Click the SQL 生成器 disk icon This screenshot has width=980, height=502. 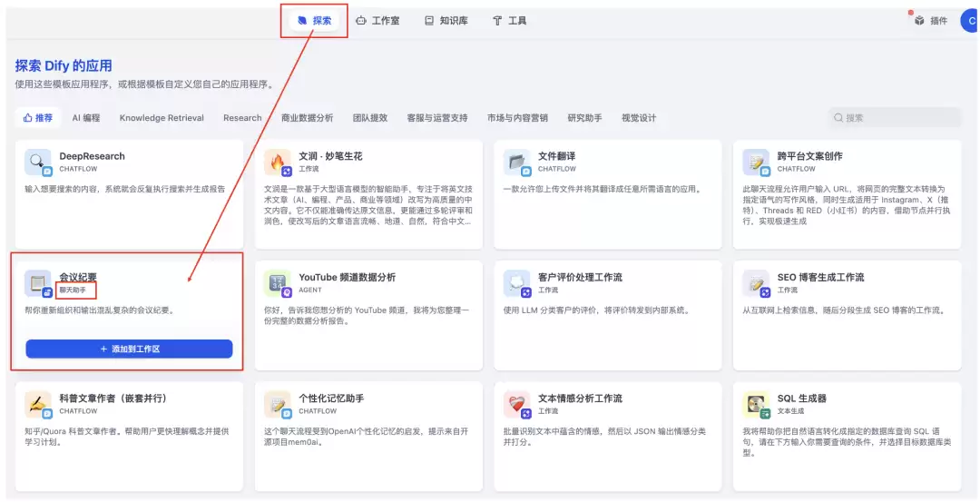click(756, 405)
